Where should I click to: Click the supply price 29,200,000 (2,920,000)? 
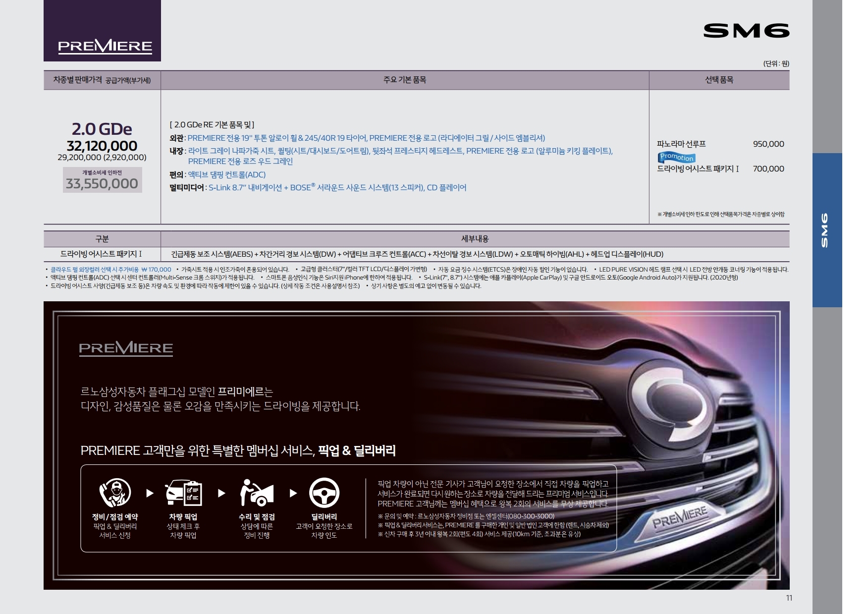(102, 158)
